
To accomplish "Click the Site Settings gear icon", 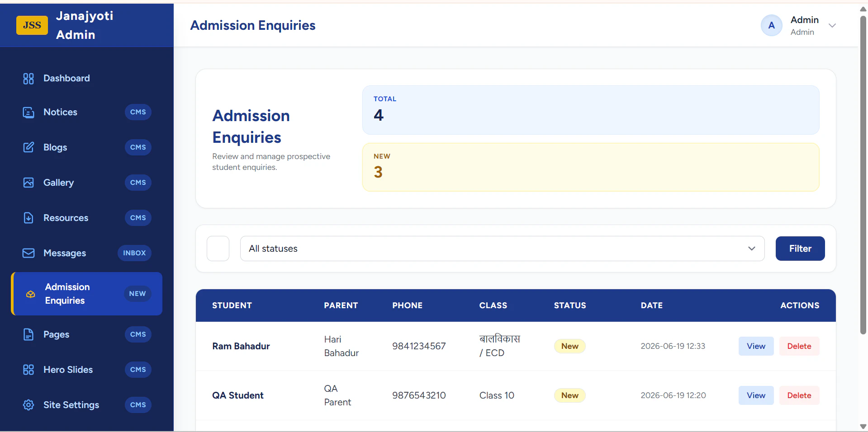I will pos(28,405).
